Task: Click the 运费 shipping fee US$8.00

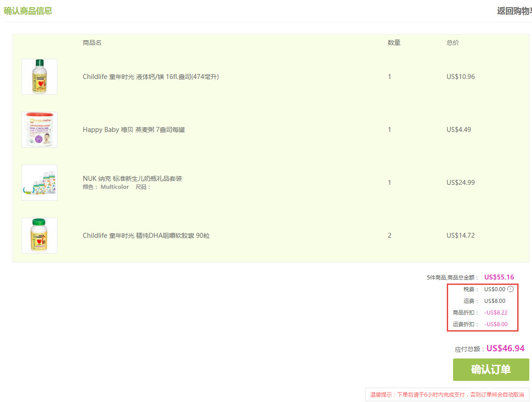Action: [495, 301]
